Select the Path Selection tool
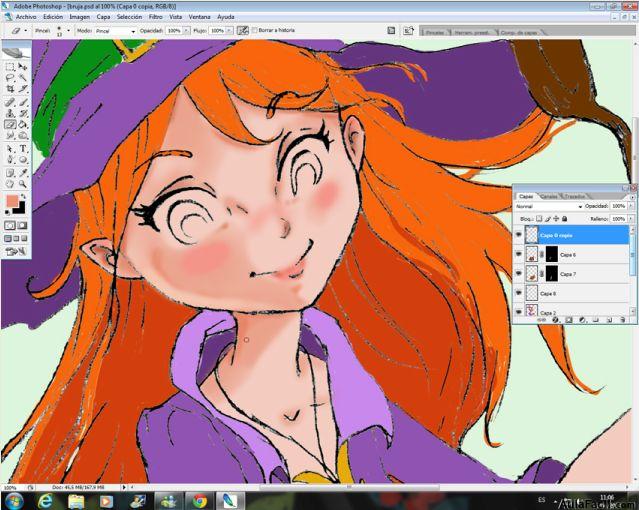This screenshot has height=510, width=639. [10, 149]
